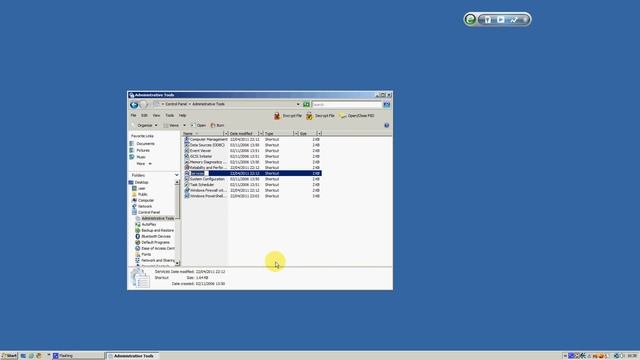The height and width of the screenshot is (360, 640).
Task: Open the View menu
Action: (x=156, y=116)
